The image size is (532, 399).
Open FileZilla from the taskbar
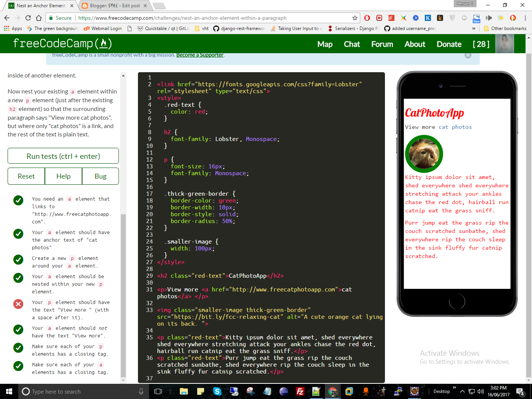click(x=300, y=392)
